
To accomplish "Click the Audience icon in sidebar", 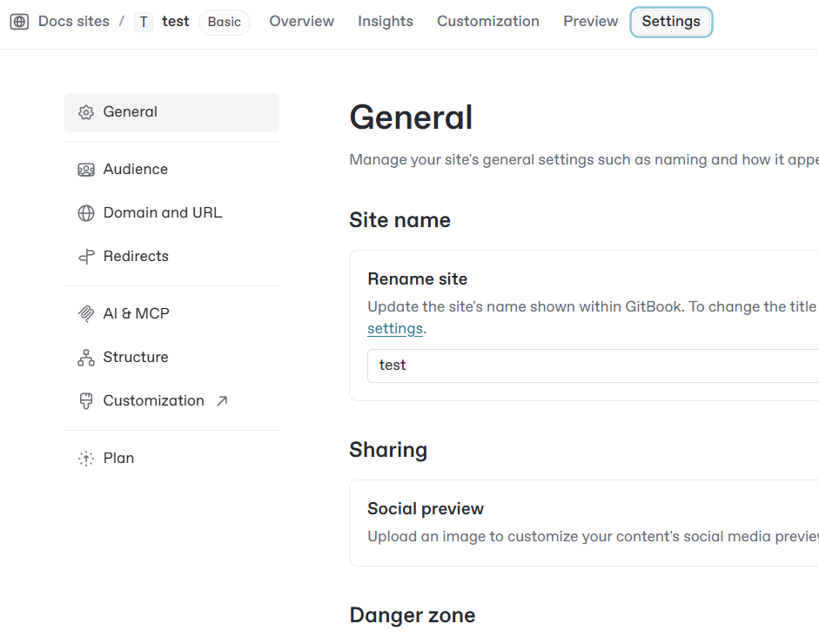I will coord(85,170).
